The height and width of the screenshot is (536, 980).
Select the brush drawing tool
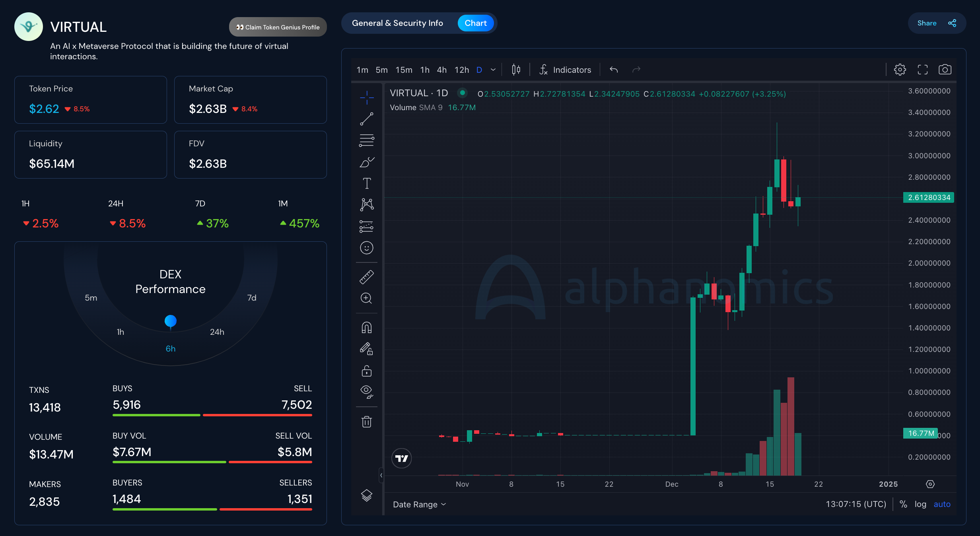[366, 162]
